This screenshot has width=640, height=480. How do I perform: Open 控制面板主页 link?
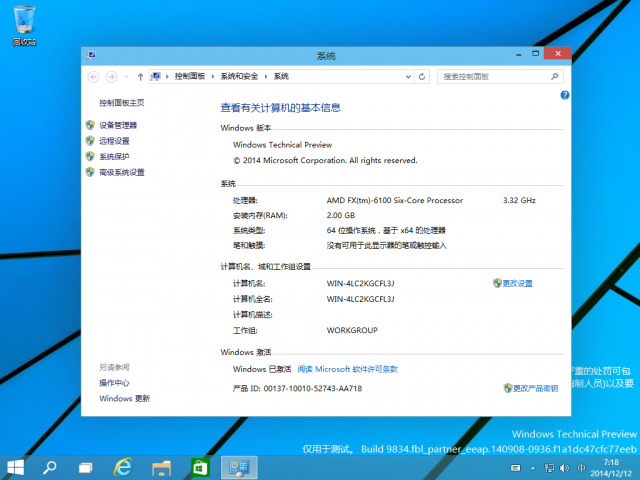[x=122, y=103]
